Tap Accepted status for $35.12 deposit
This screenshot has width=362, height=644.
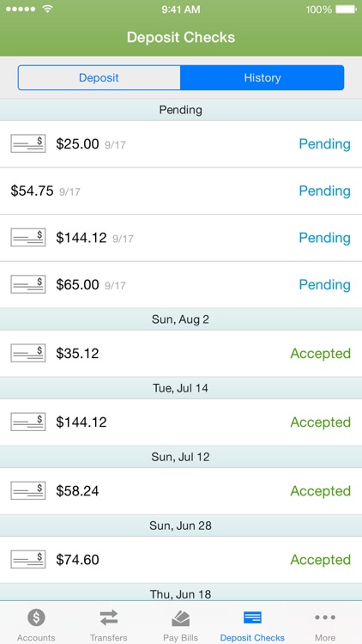[321, 353]
